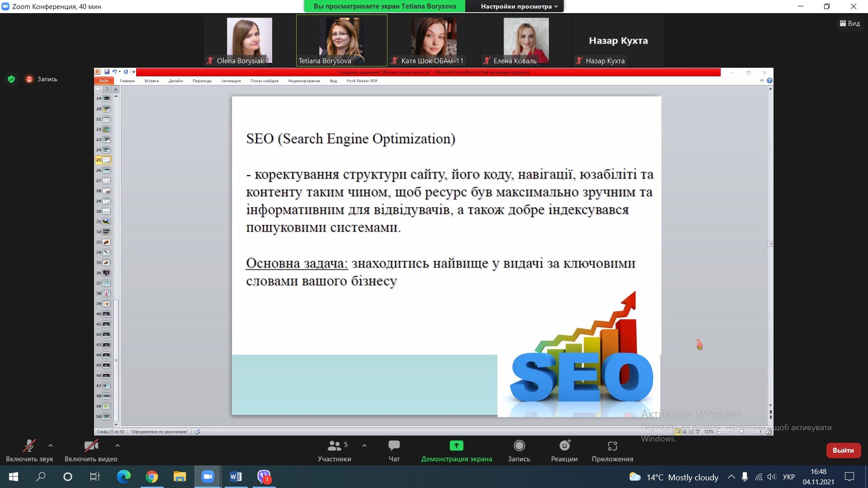Open video options arrow beside Включить видео
Screen dimensions: 868x488
pos(118,446)
